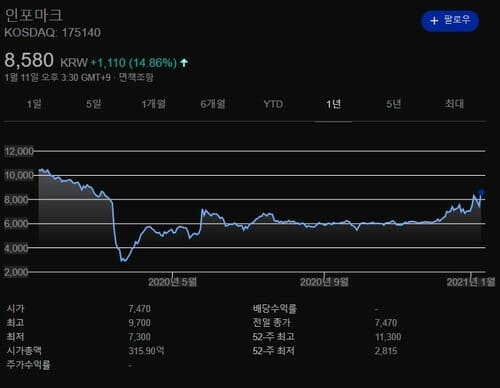Click the 시가총액 value 315.90억
Image resolution: width=500 pixels, height=388 pixels.
tap(146, 351)
